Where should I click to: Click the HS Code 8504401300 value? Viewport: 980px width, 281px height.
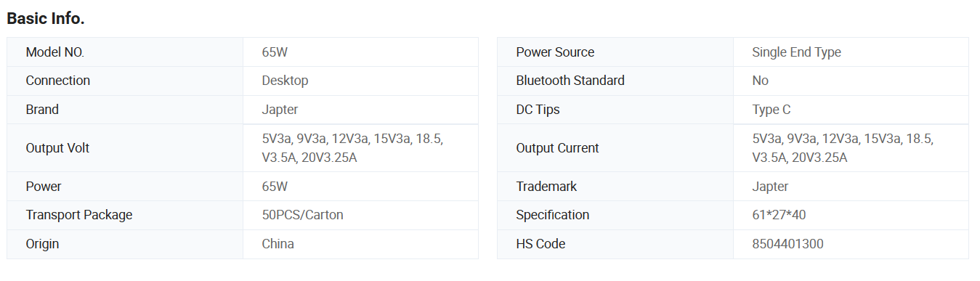(787, 244)
